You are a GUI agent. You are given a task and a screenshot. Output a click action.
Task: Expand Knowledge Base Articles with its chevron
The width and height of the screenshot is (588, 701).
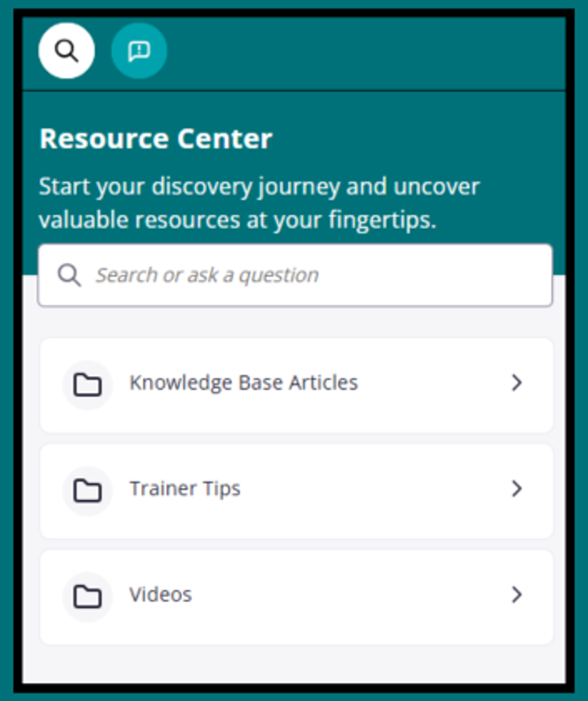(517, 383)
